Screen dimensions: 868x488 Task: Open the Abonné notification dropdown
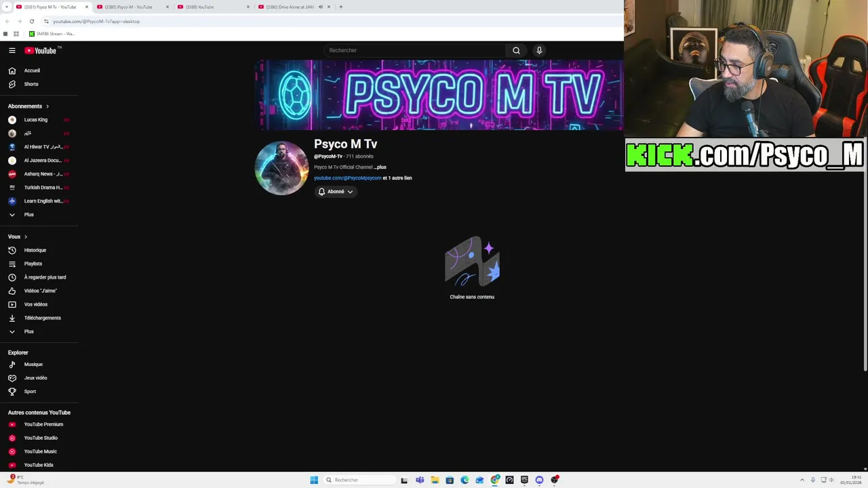[x=336, y=192]
